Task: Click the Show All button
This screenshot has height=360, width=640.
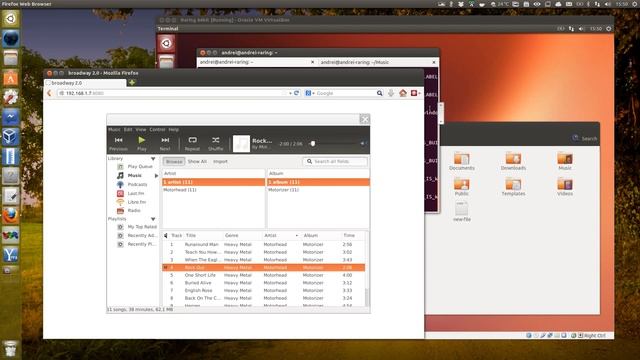Action: [x=197, y=162]
